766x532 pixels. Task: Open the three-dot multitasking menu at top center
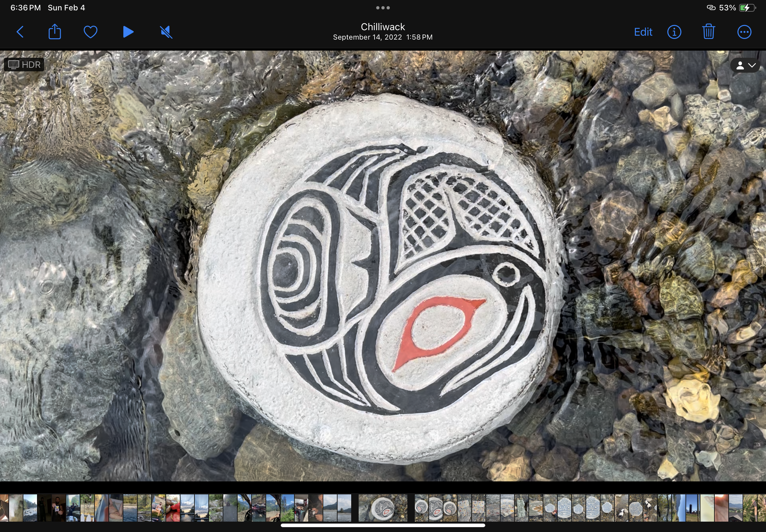[383, 8]
